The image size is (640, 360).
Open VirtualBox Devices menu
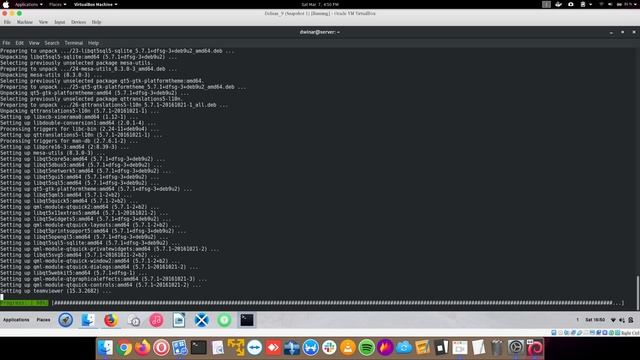tap(78, 22)
